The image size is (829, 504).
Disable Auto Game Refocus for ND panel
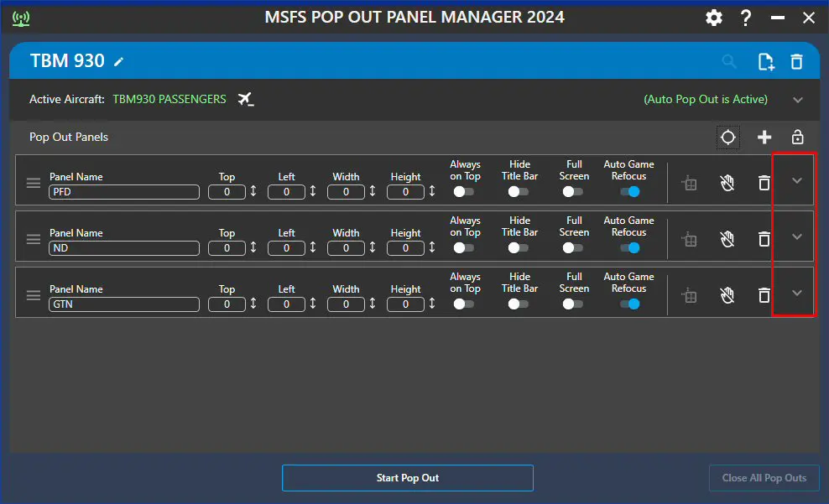point(629,247)
